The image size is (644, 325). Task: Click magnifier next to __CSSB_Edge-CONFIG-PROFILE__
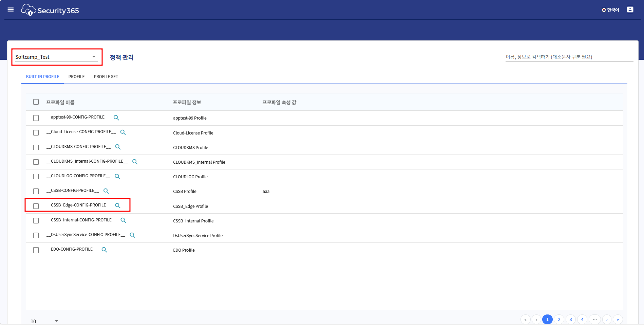point(118,205)
